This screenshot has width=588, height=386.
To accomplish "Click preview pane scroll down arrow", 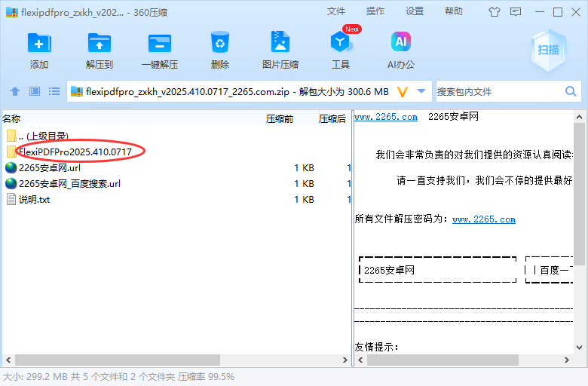I will [579, 348].
